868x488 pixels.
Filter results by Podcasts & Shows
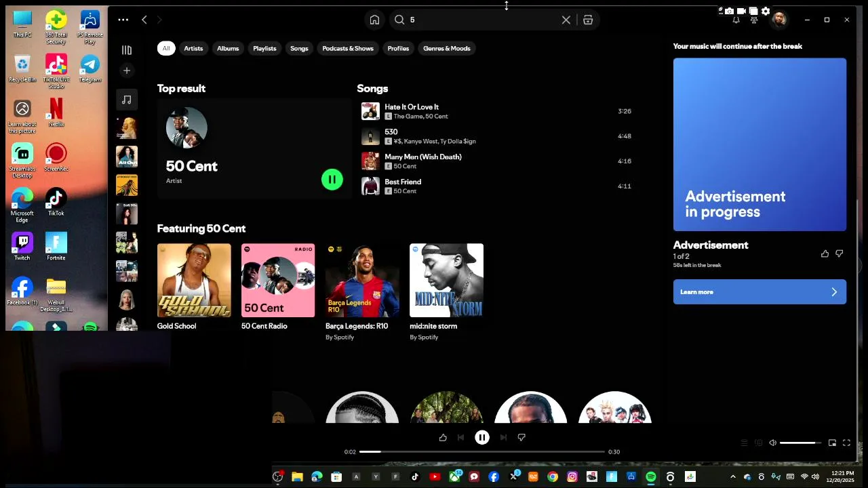coord(348,48)
